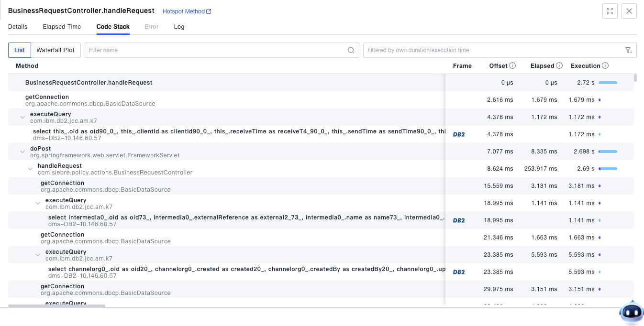Open the duration filter options icon
Screen dimensions: 644x326
629,50
